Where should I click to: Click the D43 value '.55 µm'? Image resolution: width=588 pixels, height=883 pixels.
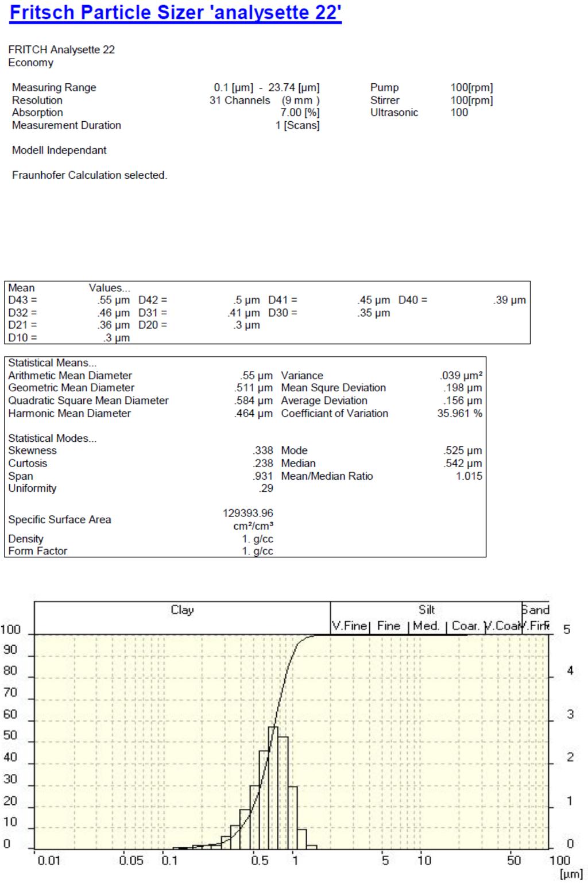pos(114,300)
